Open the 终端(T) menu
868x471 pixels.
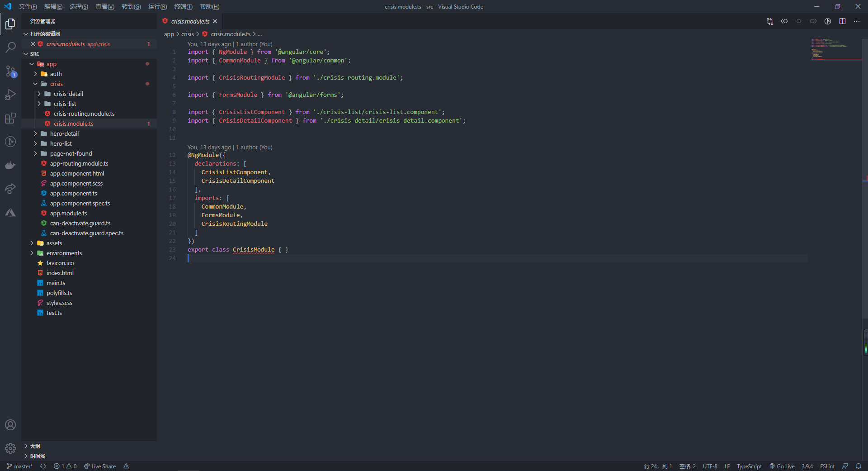click(x=183, y=6)
